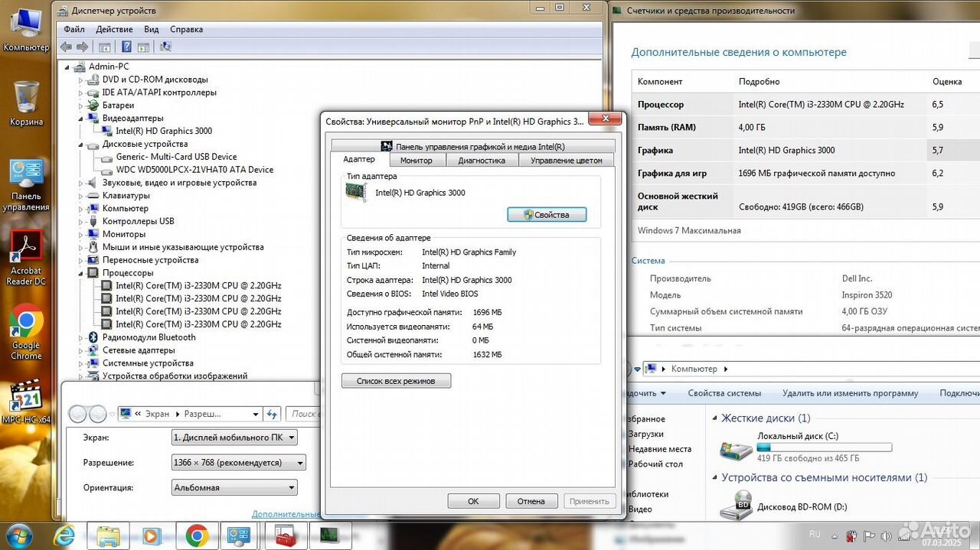Select Рабочий стол in the navigation pane
The image size is (980, 550).
pyautogui.click(x=655, y=464)
